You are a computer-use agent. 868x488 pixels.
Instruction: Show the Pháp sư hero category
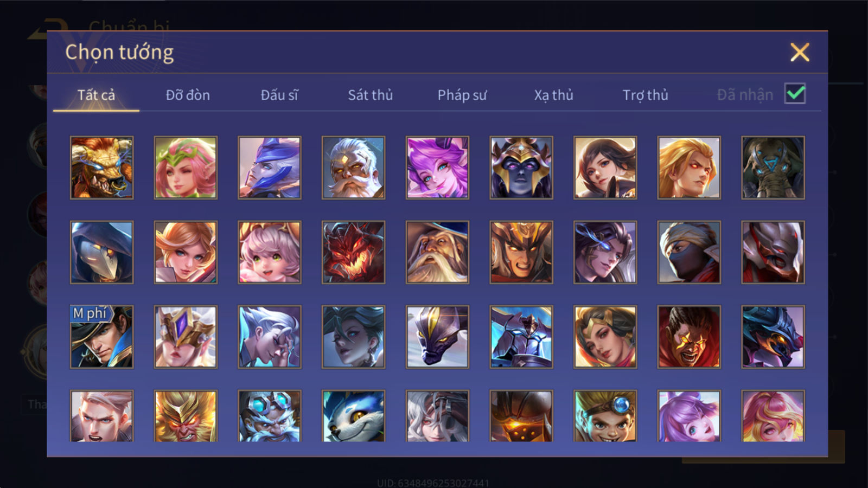[x=462, y=95]
